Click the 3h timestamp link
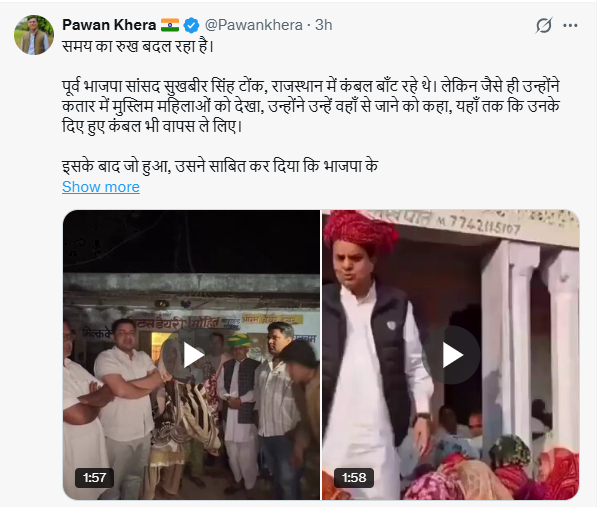The height and width of the screenshot is (507, 615). (324, 25)
